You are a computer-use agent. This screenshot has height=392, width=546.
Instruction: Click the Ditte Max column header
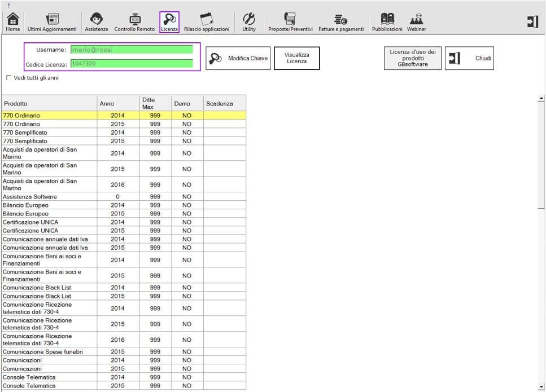(x=155, y=103)
